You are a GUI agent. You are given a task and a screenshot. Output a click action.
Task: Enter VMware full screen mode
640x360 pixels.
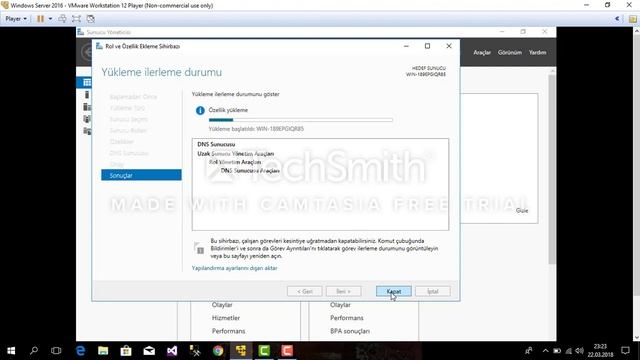[x=76, y=19]
